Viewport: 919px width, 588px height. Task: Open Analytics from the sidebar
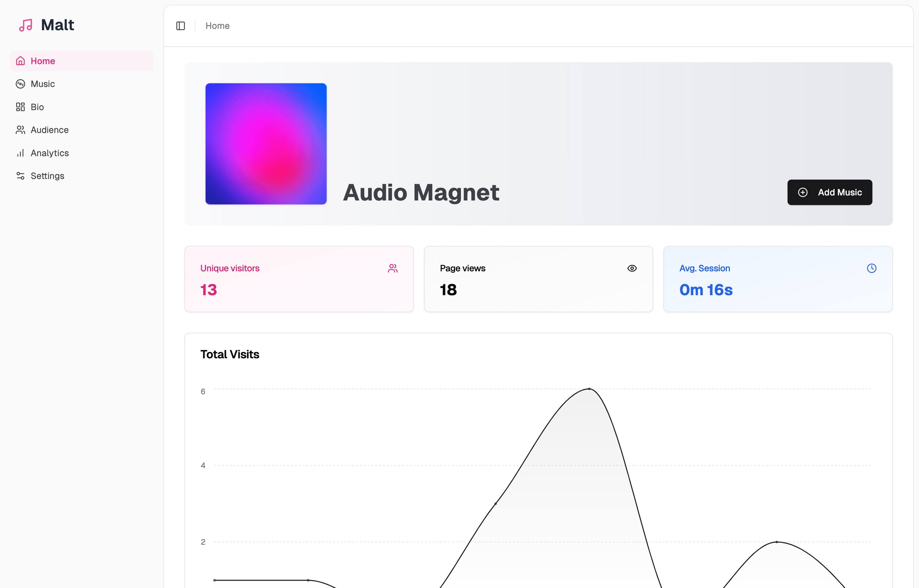82,153
